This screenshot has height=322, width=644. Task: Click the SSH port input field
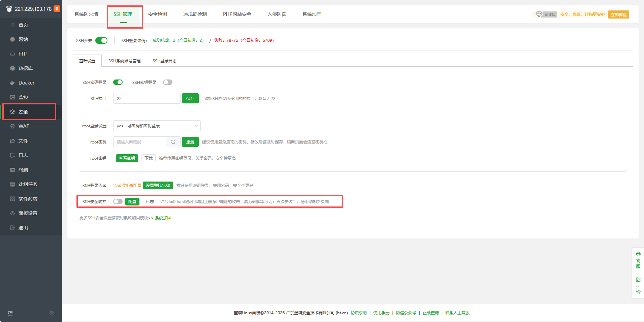147,99
